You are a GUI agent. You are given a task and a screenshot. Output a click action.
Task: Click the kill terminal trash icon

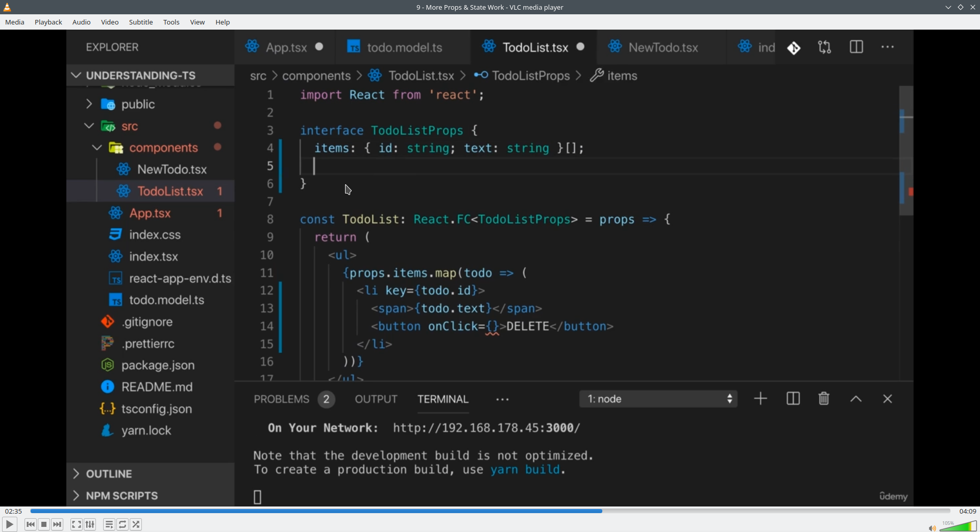click(x=824, y=399)
